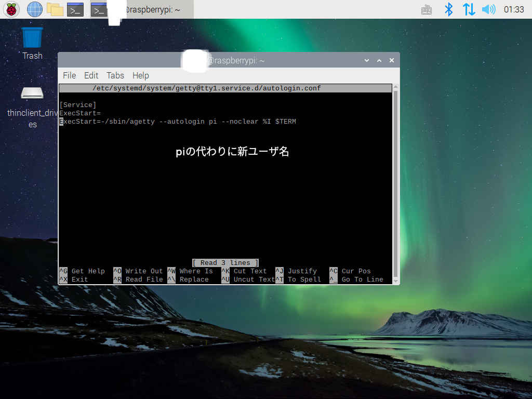Click the ^J Justify shortcut
The height and width of the screenshot is (399, 532).
(x=296, y=271)
